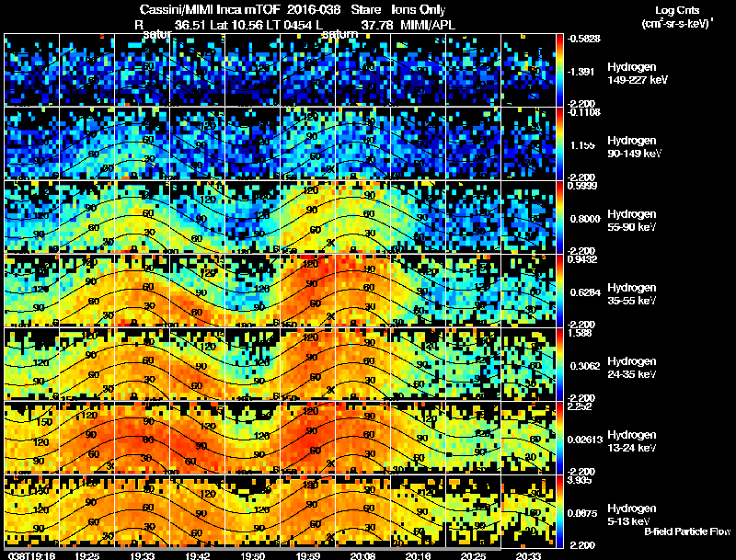This screenshot has width=736, height=560.
Task: Click the Hydrogen 55-90 keV color bar
Action: click(559, 218)
